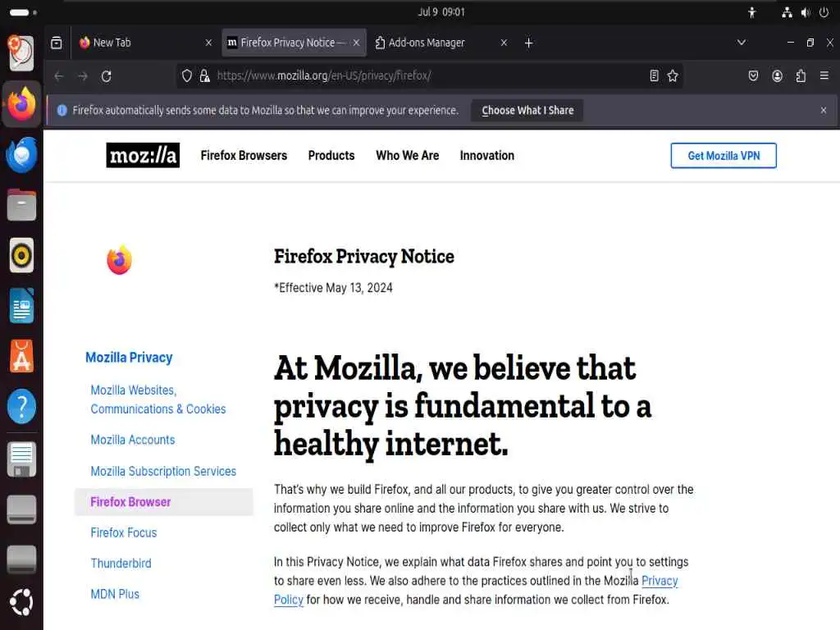This screenshot has height=630, width=840.
Task: Open Mozilla Privacy sidebar heading link
Action: click(x=129, y=358)
